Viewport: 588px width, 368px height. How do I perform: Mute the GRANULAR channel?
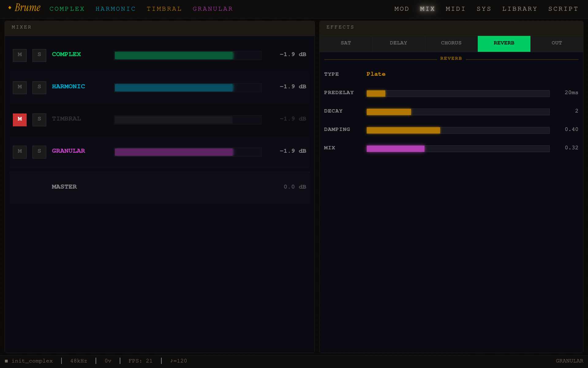click(20, 152)
